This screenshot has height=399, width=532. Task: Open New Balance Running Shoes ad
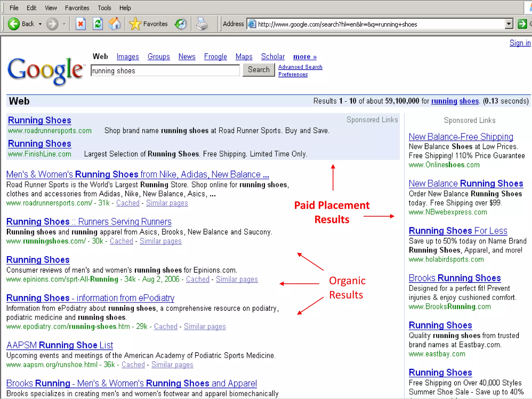coord(466,184)
